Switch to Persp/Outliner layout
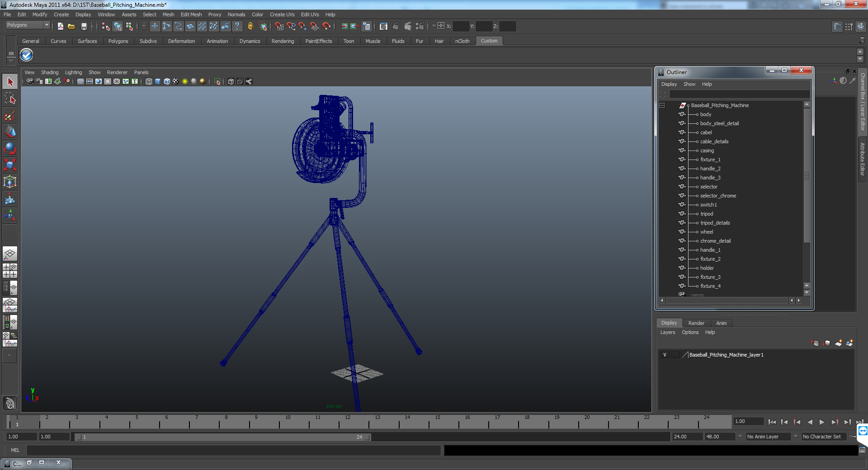 click(x=10, y=288)
